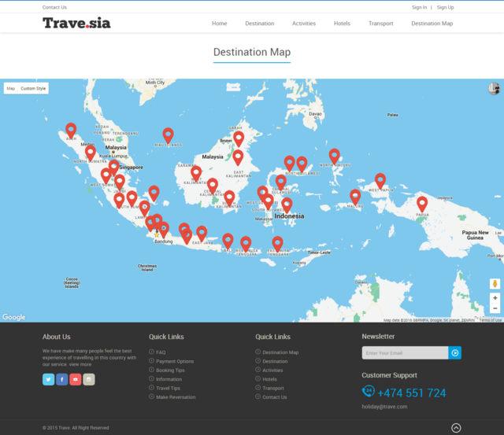The image size is (504, 435).
Task: Click the 24-hour phone support icon
Action: pyautogui.click(x=369, y=391)
